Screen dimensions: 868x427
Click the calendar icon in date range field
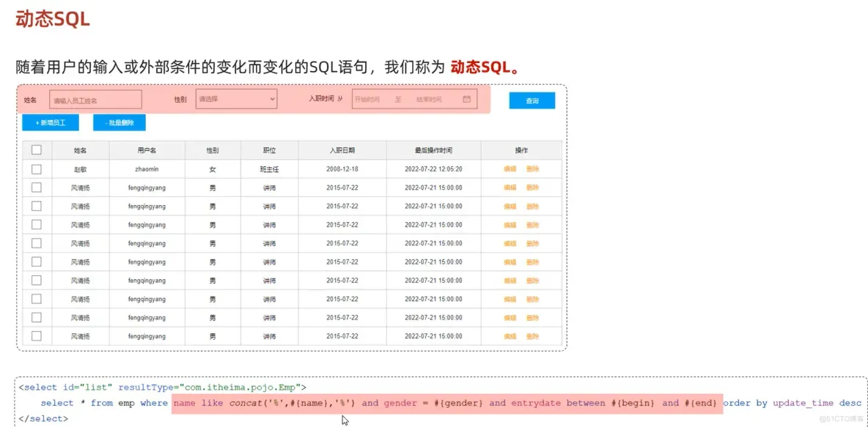tap(467, 99)
